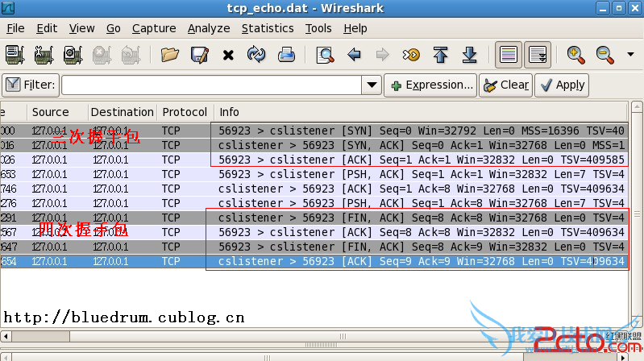Open the window menu icon in title bar
Viewport: 644px width, 361px height.
pyautogui.click(x=8, y=8)
